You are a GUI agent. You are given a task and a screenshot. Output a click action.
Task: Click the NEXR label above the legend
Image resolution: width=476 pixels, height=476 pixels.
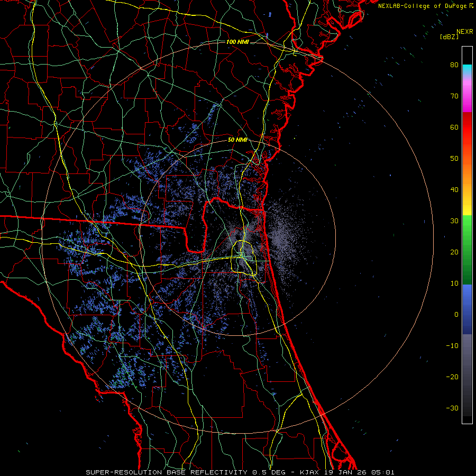coord(464,32)
